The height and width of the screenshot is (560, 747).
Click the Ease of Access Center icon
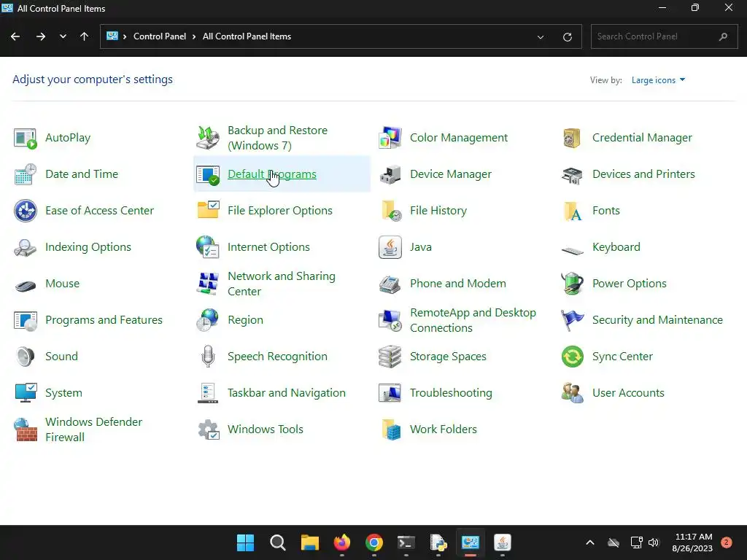[x=26, y=211]
